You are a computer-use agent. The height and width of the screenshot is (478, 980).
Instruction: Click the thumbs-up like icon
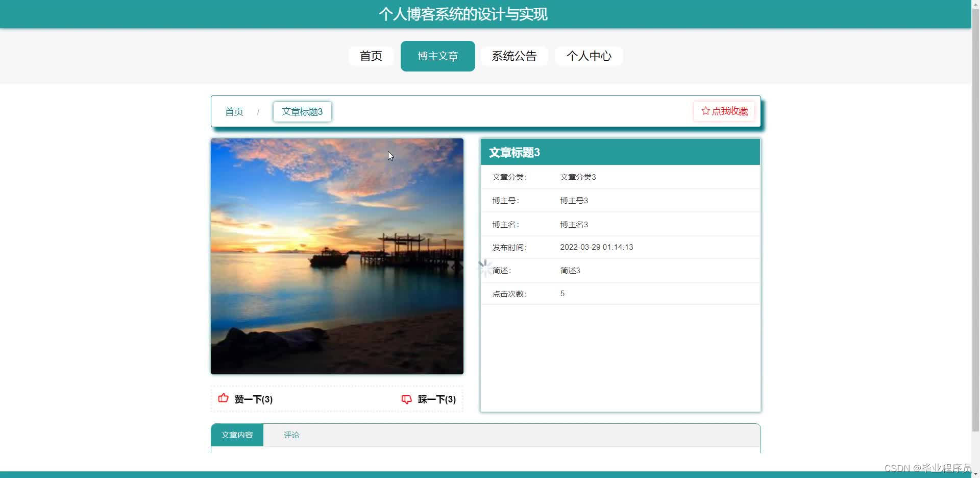click(x=223, y=398)
